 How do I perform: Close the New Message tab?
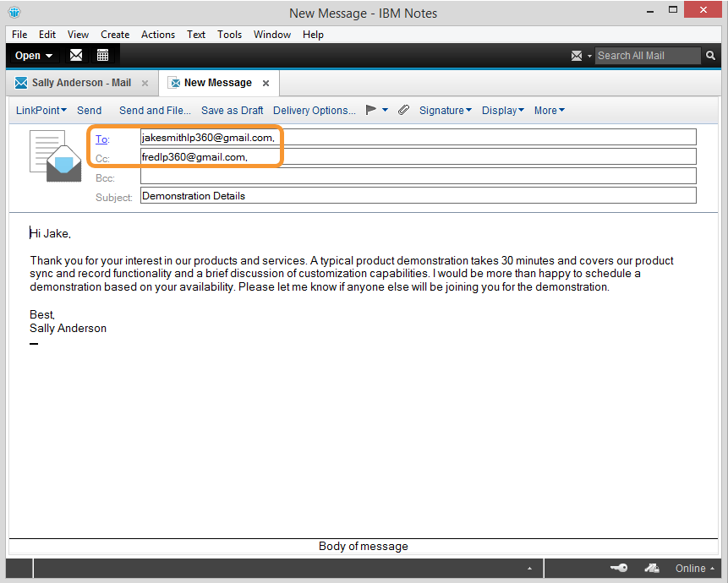coord(265,83)
